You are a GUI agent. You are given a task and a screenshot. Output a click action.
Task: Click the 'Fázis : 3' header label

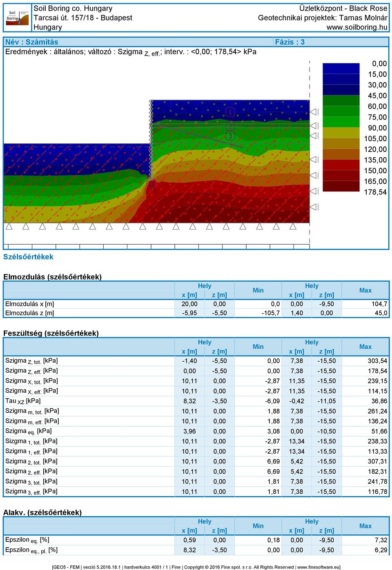290,42
